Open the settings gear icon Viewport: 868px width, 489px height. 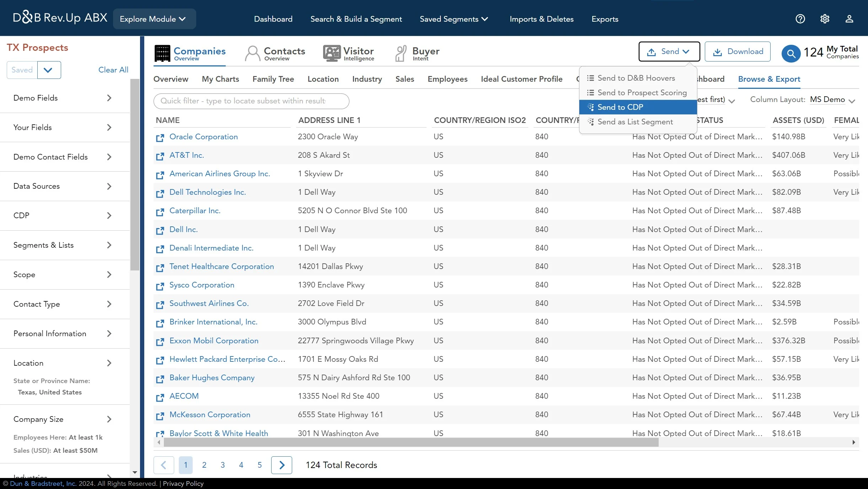click(825, 19)
